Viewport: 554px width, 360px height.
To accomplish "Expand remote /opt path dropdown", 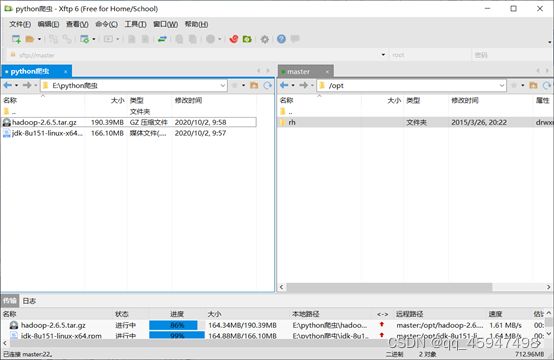I will tap(502, 85).
